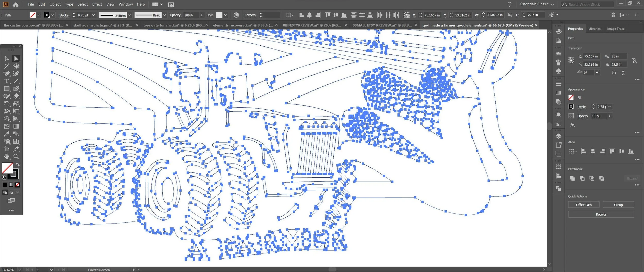Viewport: 644px width, 272px height.
Task: Click the Fill swatch in Appearance
Action: (571, 97)
